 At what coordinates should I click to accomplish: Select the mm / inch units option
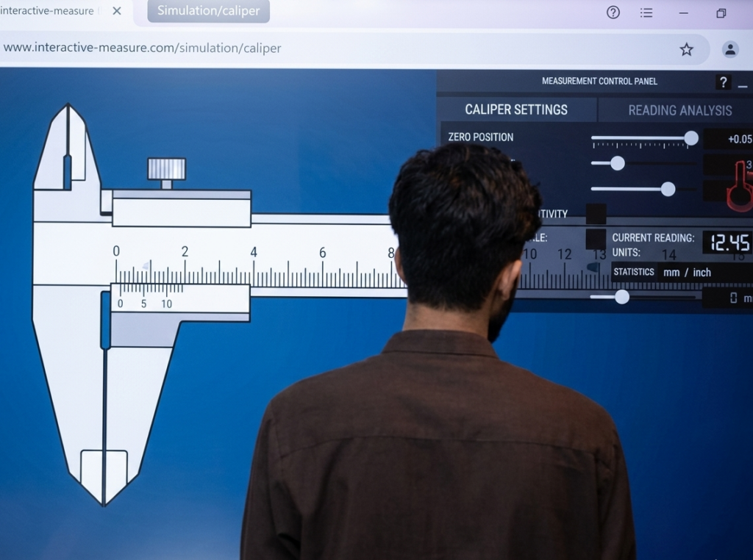point(687,273)
